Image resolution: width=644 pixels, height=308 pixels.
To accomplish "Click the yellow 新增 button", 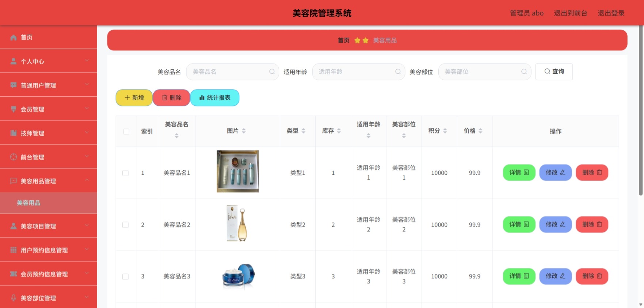I will click(134, 98).
